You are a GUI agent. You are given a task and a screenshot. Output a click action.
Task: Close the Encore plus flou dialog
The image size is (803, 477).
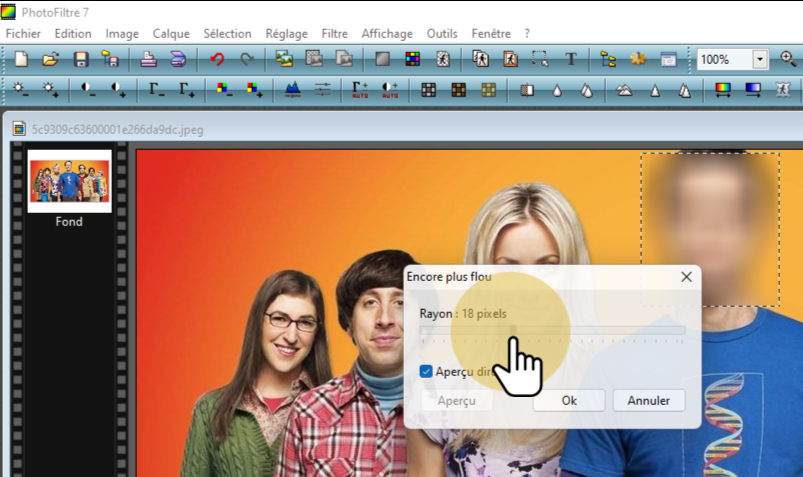tap(686, 277)
